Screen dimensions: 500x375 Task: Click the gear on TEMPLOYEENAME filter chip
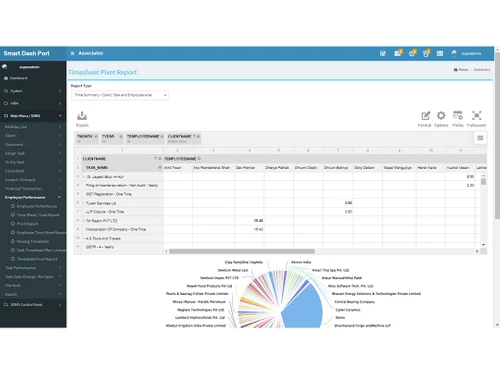point(162,136)
